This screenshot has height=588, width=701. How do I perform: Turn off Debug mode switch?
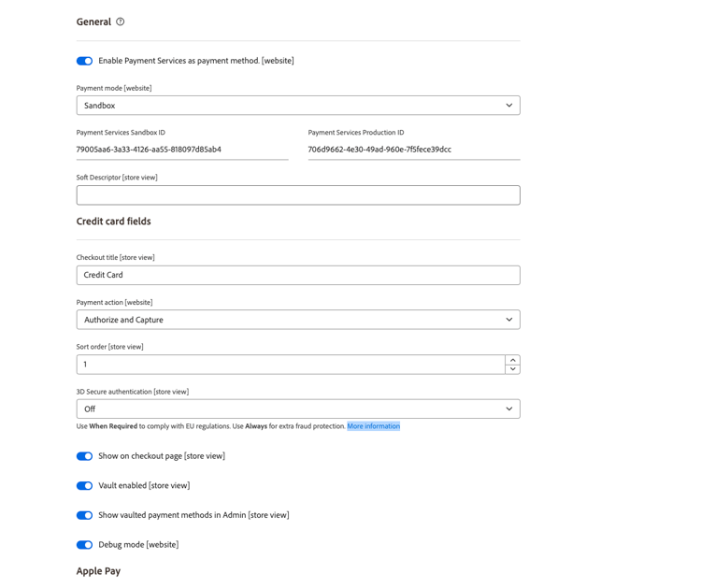(x=84, y=545)
